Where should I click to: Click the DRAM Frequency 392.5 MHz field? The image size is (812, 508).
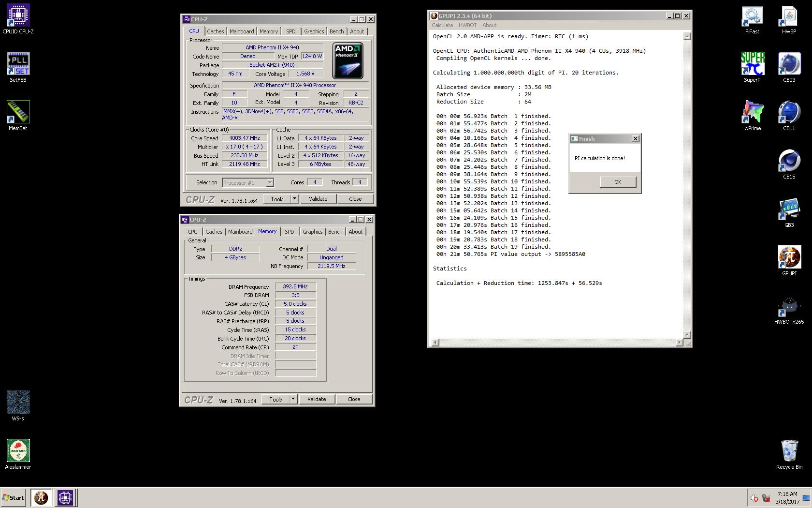[295, 286]
